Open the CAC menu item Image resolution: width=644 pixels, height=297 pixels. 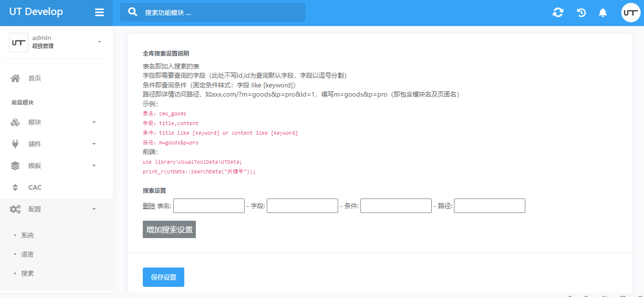pos(35,187)
